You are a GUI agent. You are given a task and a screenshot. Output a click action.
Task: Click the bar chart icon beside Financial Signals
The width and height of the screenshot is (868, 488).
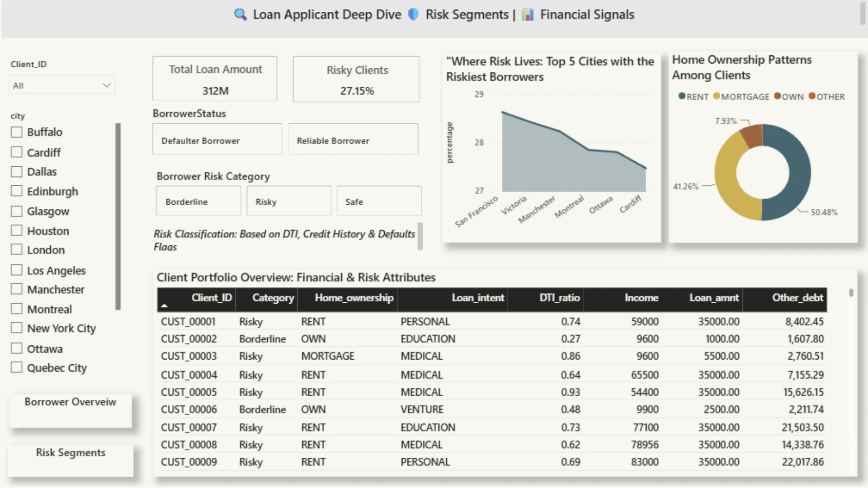pos(528,14)
